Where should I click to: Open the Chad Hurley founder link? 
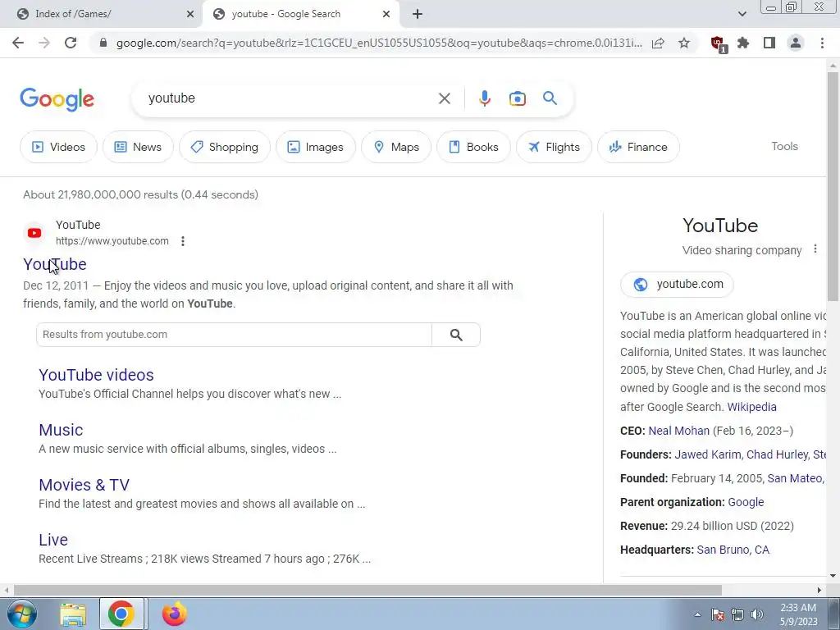click(x=778, y=454)
